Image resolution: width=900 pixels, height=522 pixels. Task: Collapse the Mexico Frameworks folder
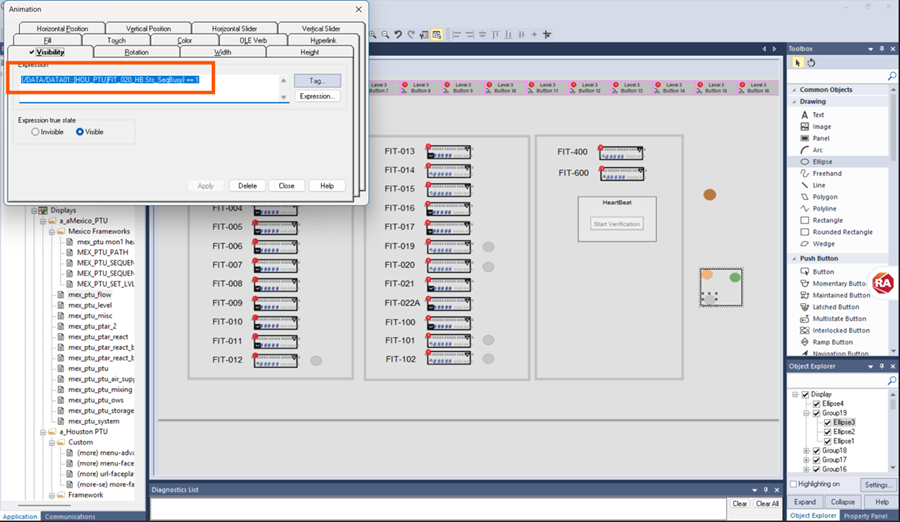click(52, 231)
